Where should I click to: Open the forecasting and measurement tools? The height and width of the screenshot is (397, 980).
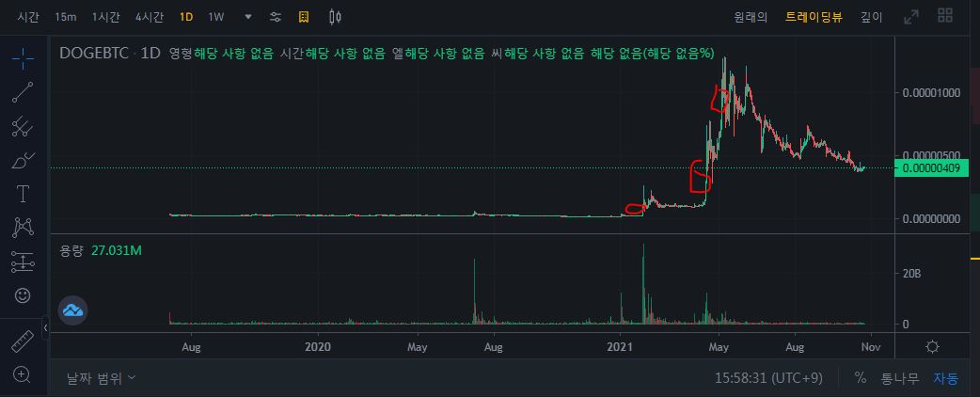[24, 262]
